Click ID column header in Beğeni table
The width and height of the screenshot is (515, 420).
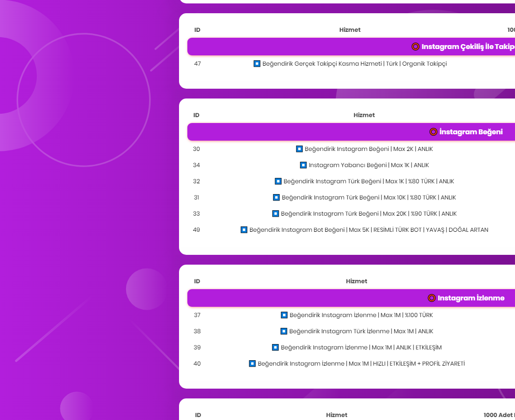click(196, 115)
